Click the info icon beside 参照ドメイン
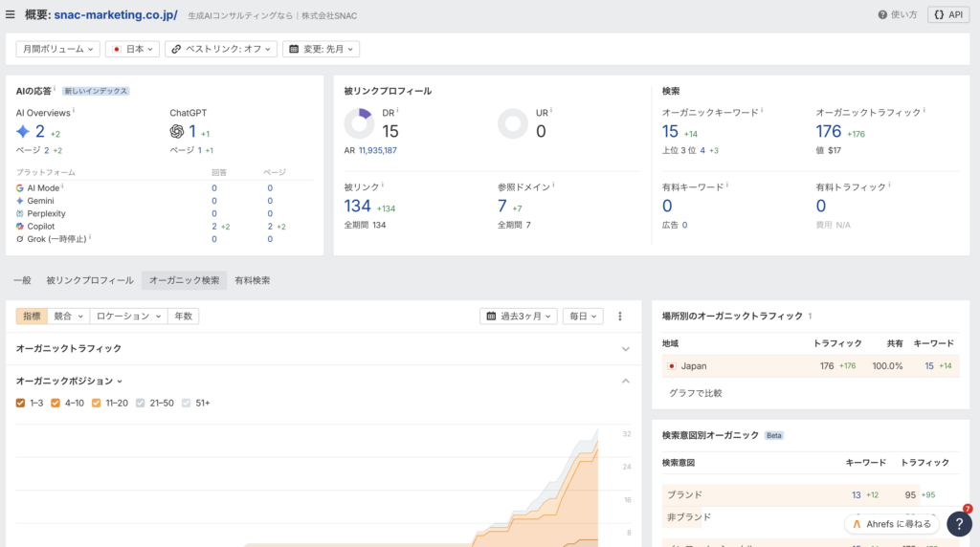980x547 pixels. click(553, 185)
